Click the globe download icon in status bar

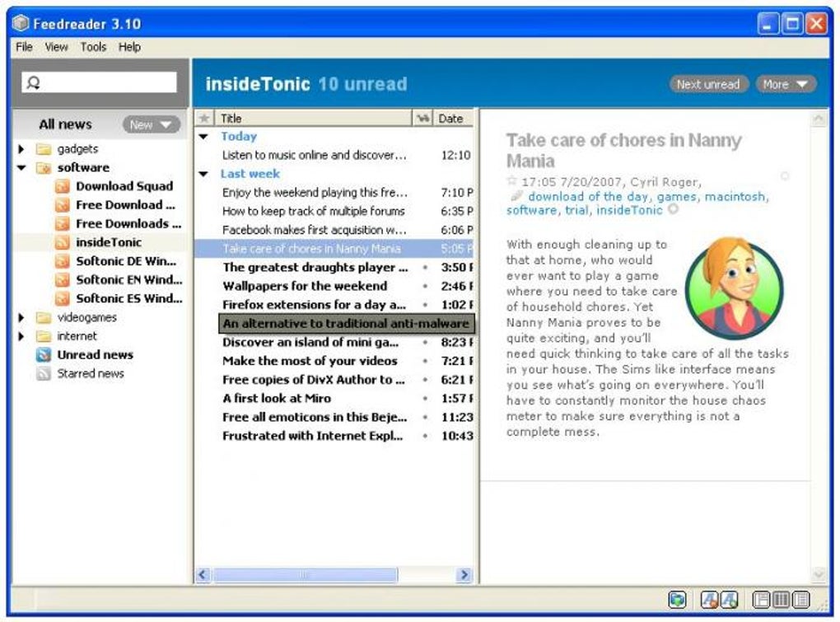click(x=677, y=600)
